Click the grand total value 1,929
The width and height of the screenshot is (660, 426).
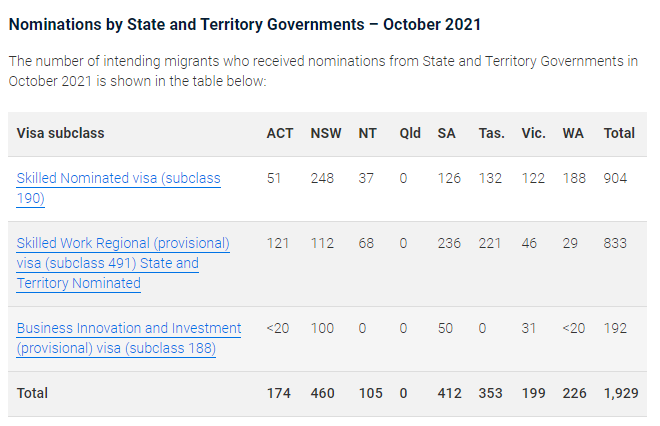pyautogui.click(x=619, y=393)
